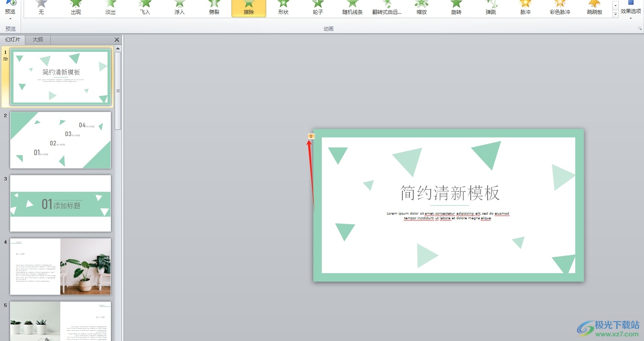Select slide 3 thumbnail 01添加标题
The image size is (644, 341).
[61, 203]
